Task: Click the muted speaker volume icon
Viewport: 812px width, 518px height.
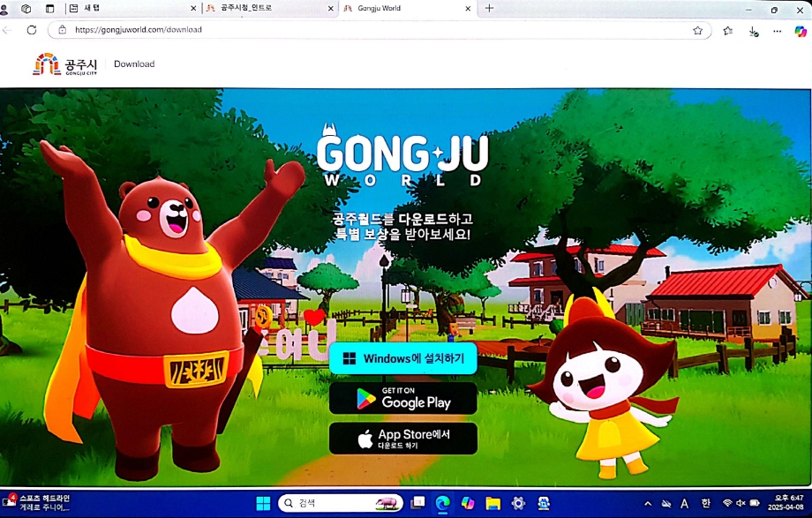Action: [741, 503]
